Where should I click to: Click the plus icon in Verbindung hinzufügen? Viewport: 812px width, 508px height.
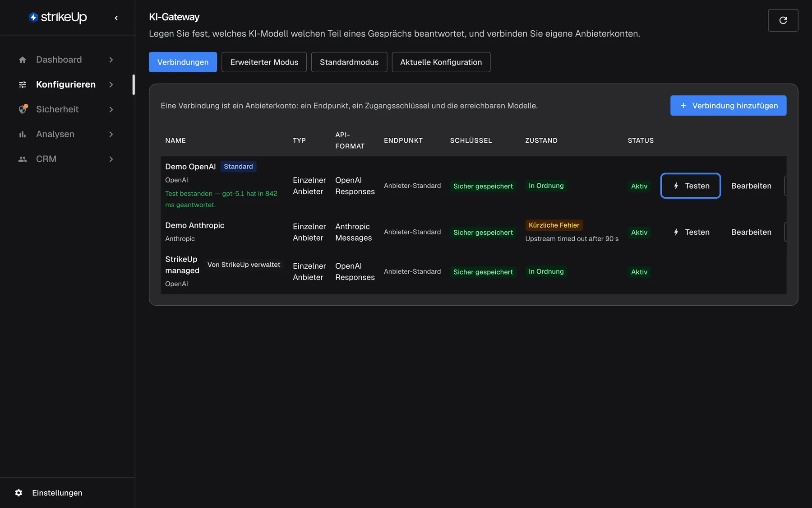coord(683,106)
